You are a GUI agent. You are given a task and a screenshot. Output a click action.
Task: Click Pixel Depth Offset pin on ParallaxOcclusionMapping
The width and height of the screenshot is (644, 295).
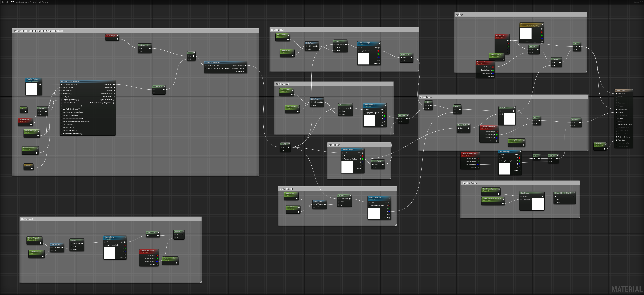tap(114, 94)
